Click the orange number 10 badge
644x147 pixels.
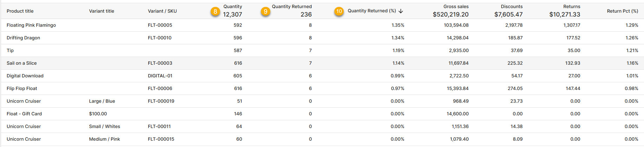339,11
